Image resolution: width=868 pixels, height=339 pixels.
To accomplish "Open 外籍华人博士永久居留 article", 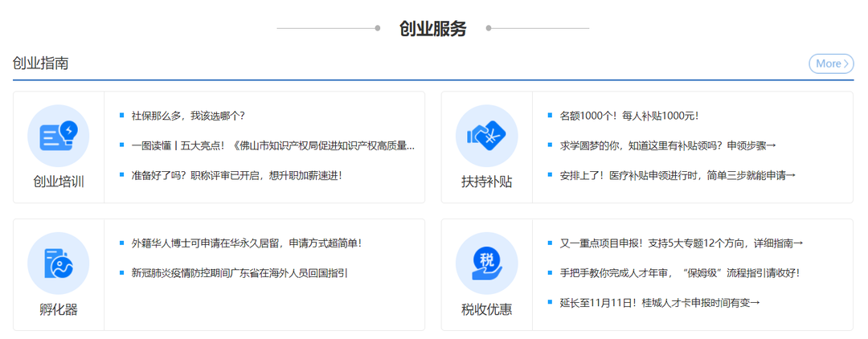I will 247,243.
